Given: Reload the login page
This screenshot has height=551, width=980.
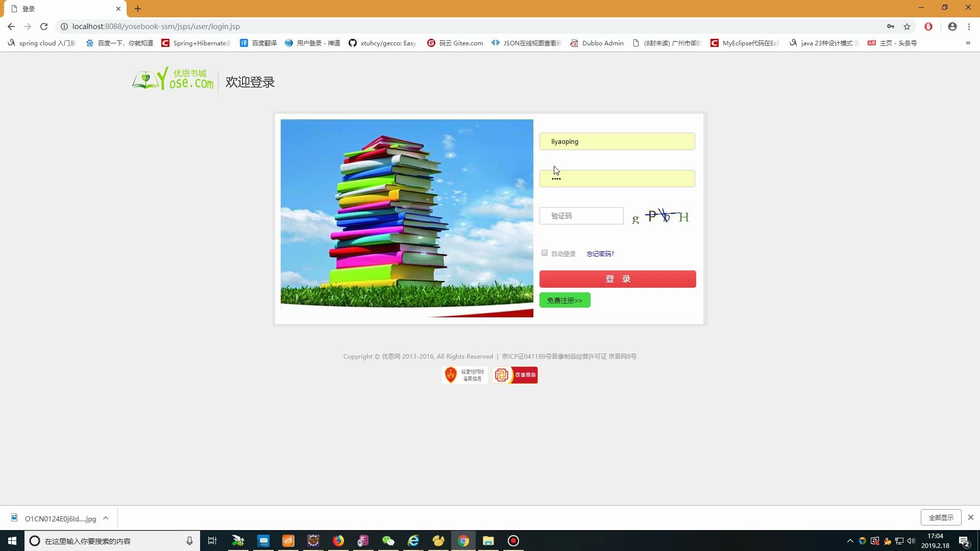Looking at the screenshot, I should click(x=44, y=27).
